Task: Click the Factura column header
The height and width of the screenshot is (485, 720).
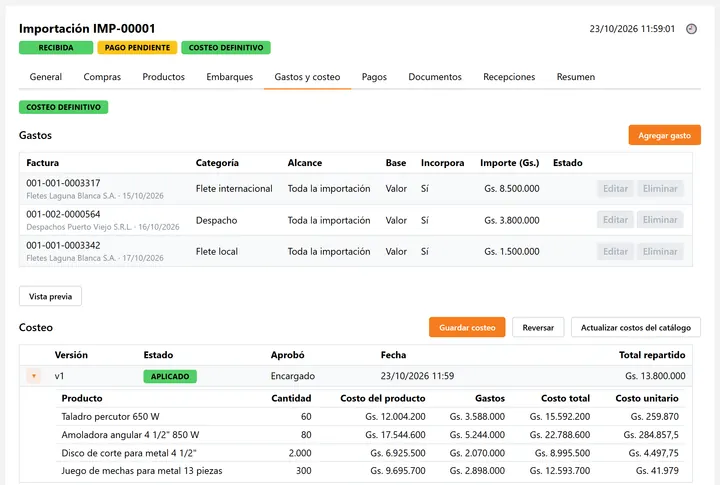Action: coord(43,163)
